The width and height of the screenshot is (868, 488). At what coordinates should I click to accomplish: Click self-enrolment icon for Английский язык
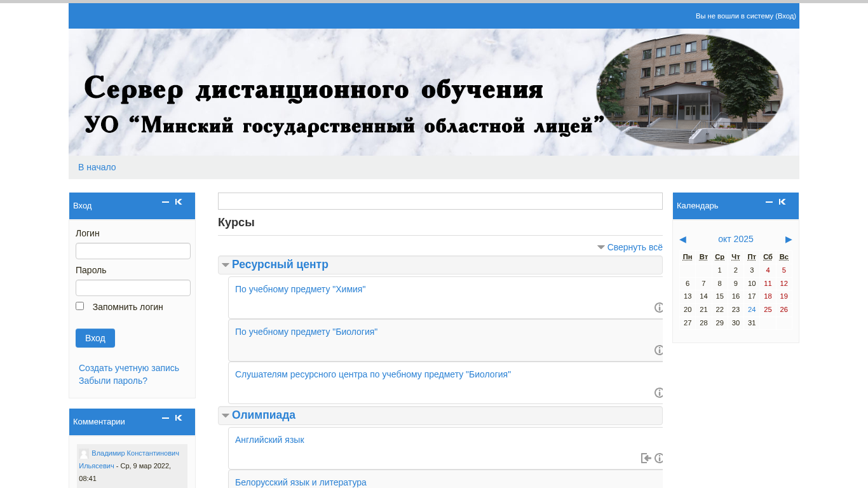pyautogui.click(x=646, y=458)
